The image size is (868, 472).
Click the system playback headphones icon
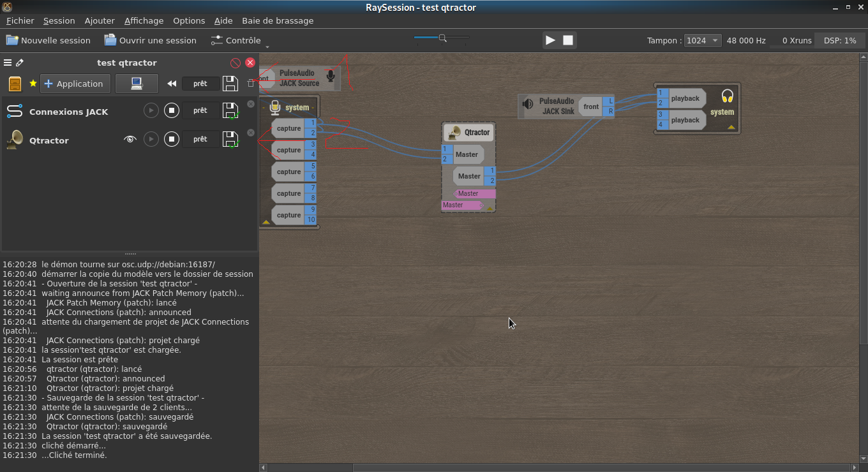pos(727,96)
